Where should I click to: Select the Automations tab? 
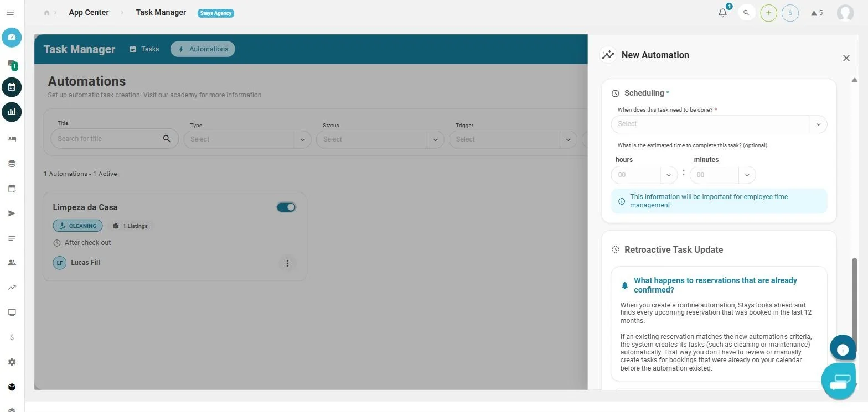pos(203,49)
